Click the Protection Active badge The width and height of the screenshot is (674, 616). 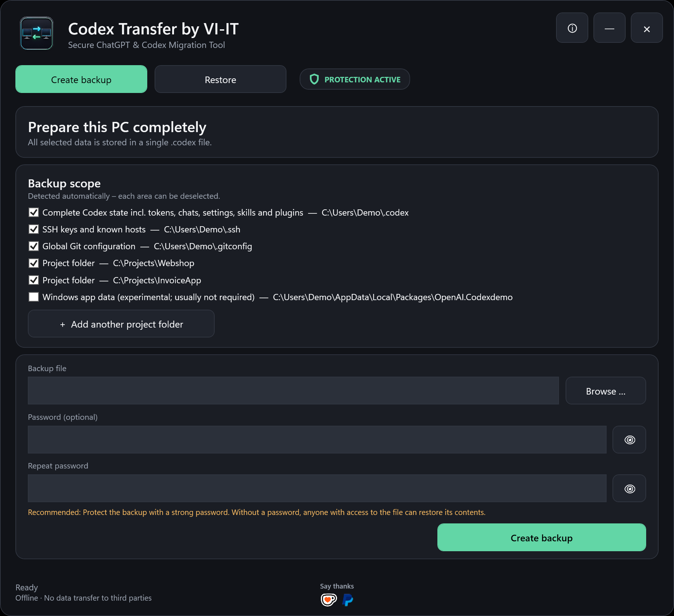click(x=355, y=79)
